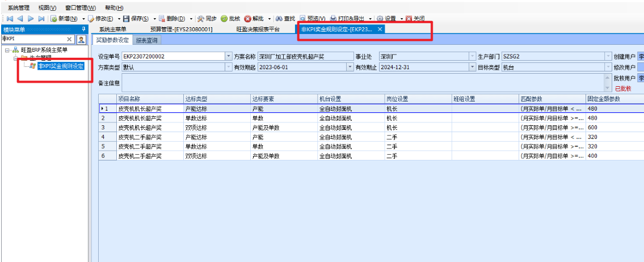Switch to 奖励参数设定 sub-tab
The height and width of the screenshot is (262, 644).
[112, 40]
